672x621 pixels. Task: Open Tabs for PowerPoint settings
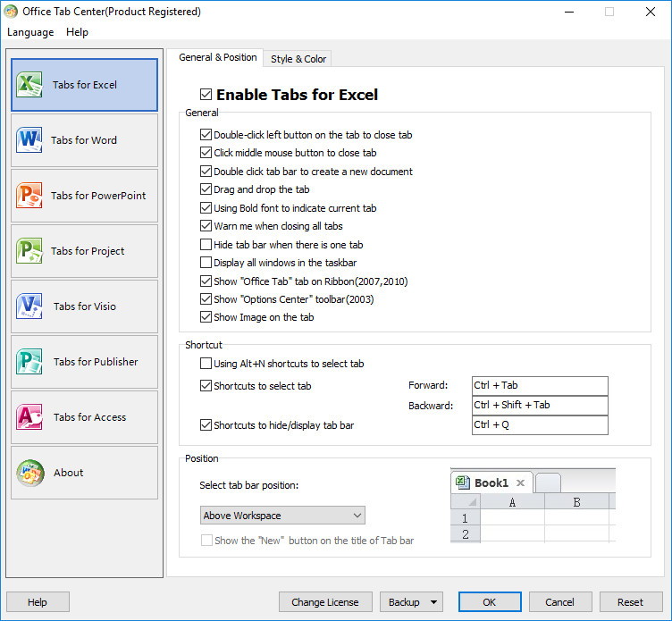[84, 196]
